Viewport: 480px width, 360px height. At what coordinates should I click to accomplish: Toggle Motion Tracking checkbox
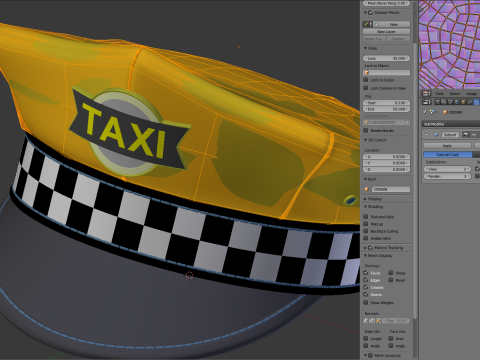pyautogui.click(x=370, y=248)
